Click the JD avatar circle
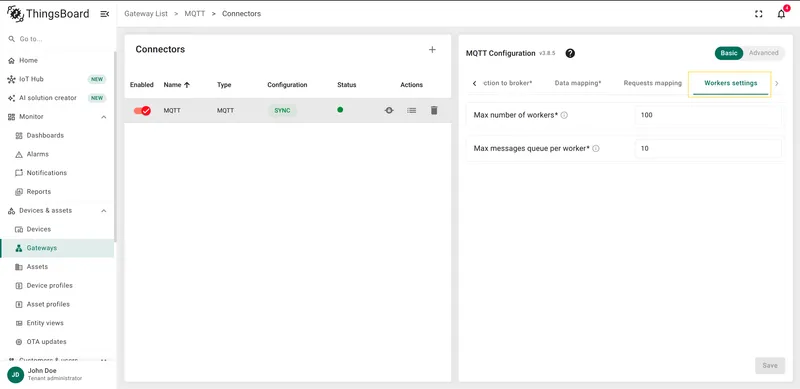 [x=15, y=375]
